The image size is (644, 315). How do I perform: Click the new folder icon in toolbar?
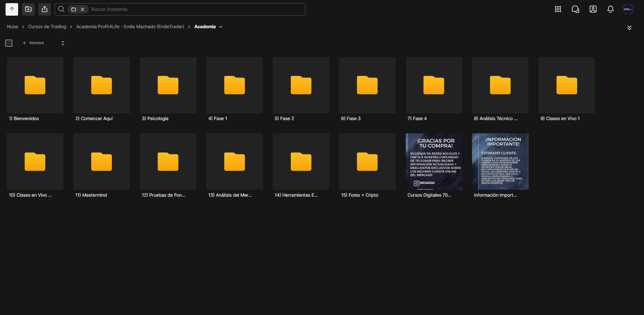click(28, 9)
